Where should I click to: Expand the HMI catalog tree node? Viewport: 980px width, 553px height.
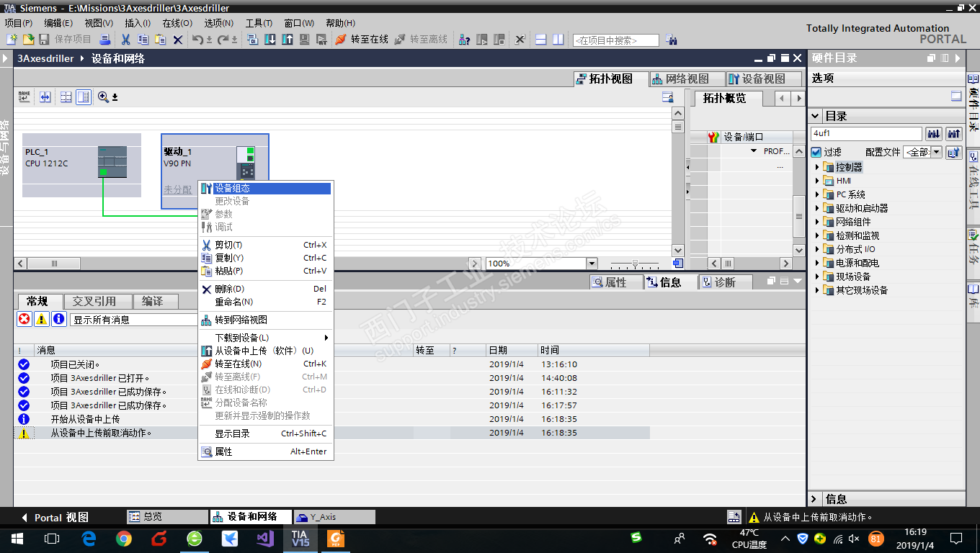click(x=818, y=181)
